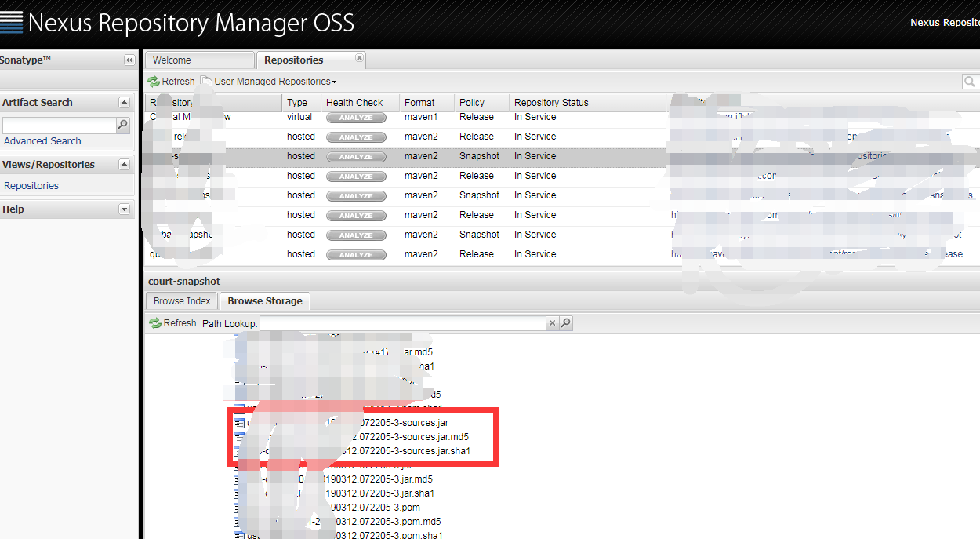Viewport: 980px width, 539px height.
Task: Click the Artifact Search magnifier icon
Action: click(x=122, y=125)
